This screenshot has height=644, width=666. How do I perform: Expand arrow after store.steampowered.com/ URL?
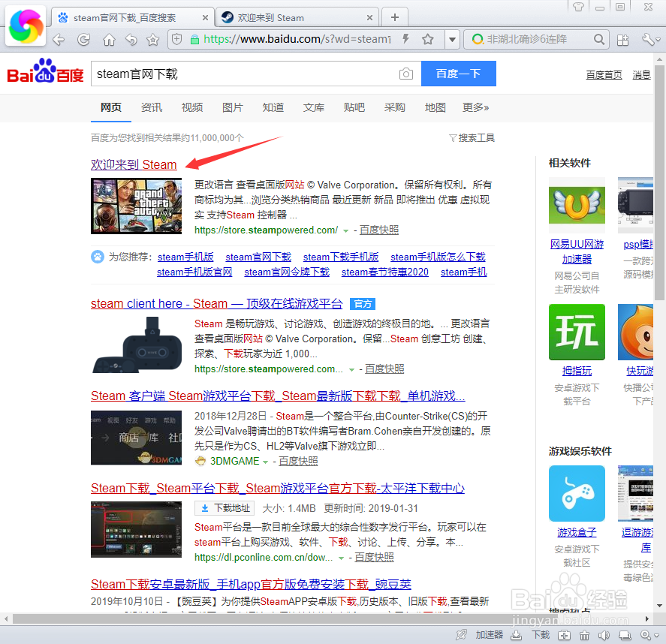(x=345, y=231)
